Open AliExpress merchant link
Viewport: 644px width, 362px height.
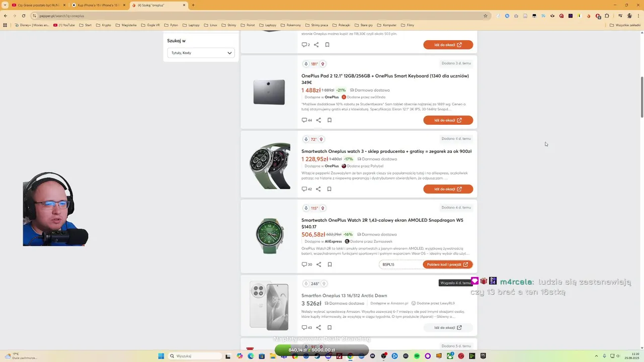333,241
